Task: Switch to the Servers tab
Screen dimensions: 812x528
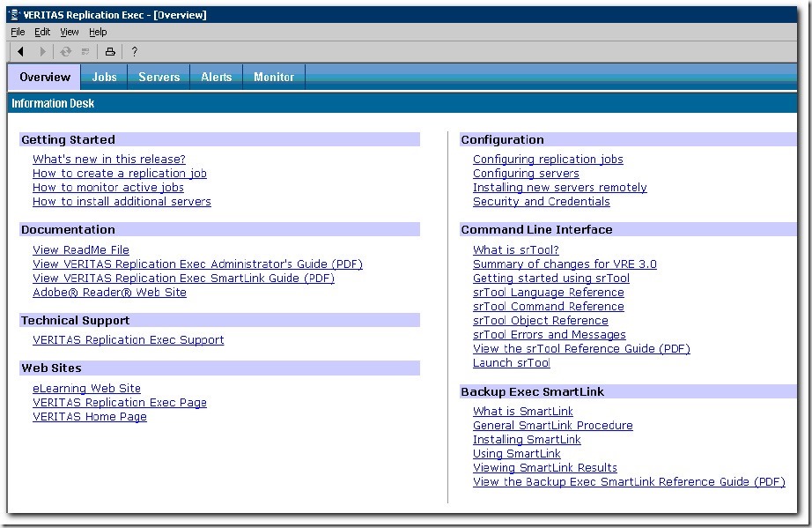Action: tap(159, 78)
